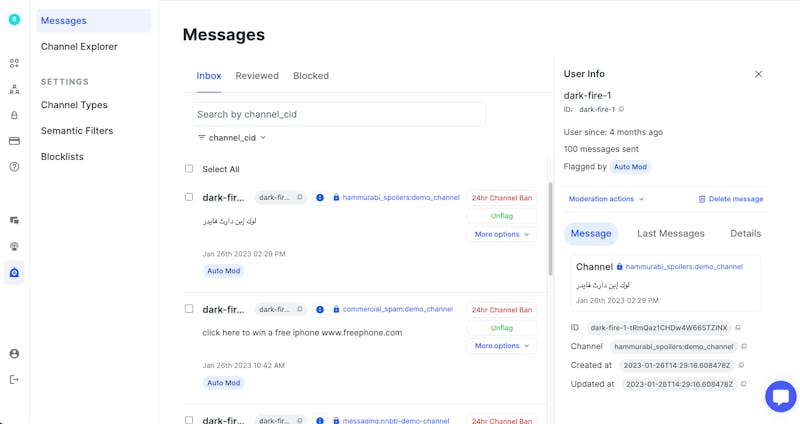The image size is (800, 424).
Task: Click the logout icon at sidebar bottom
Action: [x=14, y=379]
